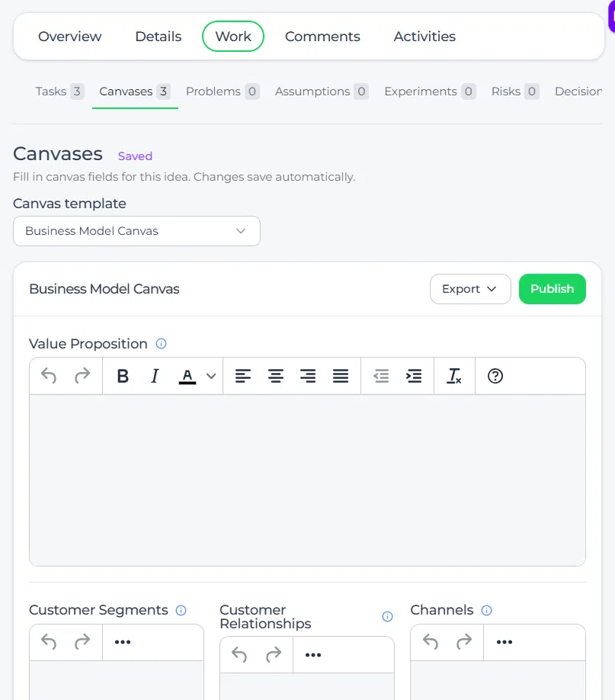Open the Assumptions sub-tab
Image resolution: width=615 pixels, height=700 pixels.
pyautogui.click(x=322, y=92)
